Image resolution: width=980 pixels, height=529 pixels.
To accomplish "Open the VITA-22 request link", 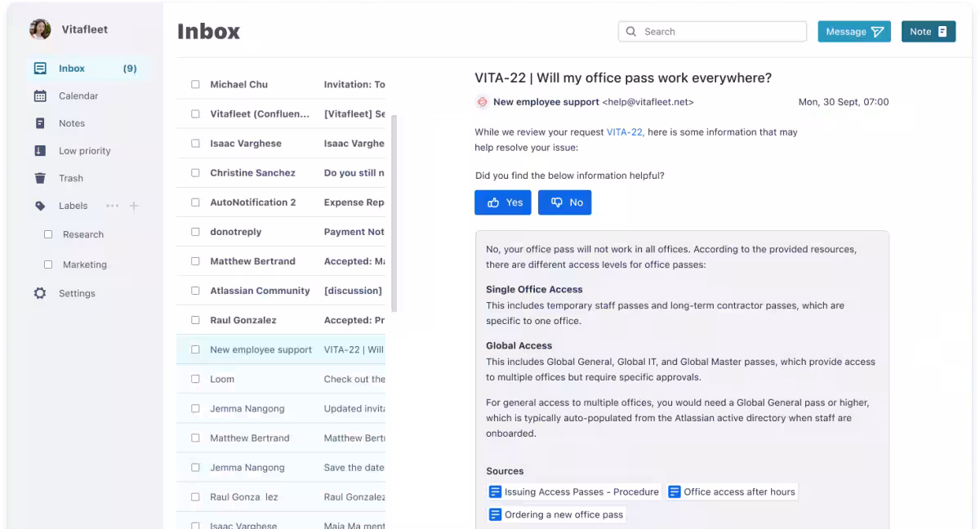I will click(x=625, y=131).
